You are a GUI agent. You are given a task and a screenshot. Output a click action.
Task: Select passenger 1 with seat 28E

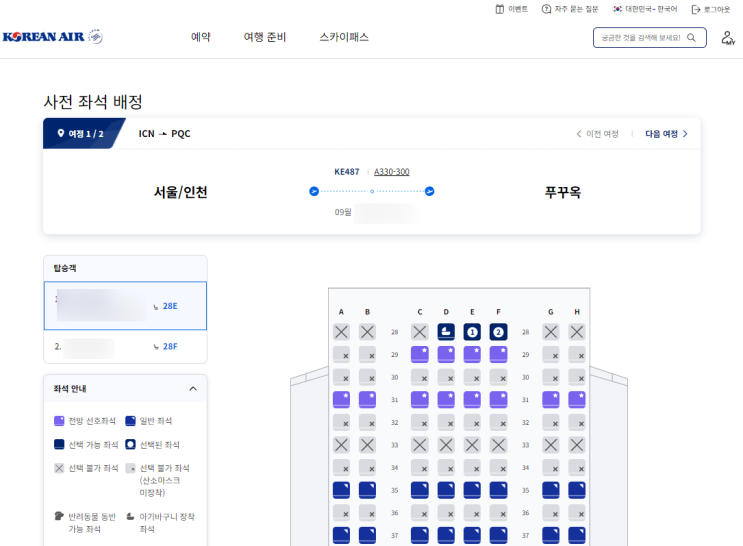tap(125, 306)
